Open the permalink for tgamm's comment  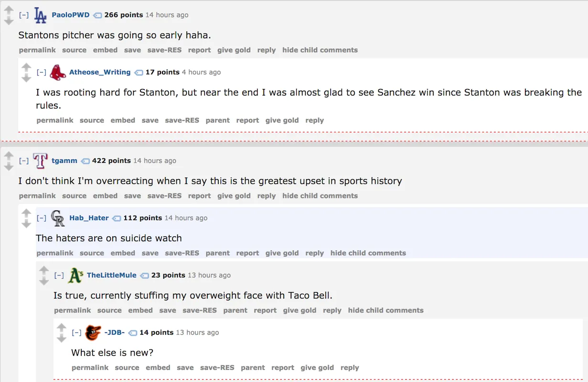[37, 196]
